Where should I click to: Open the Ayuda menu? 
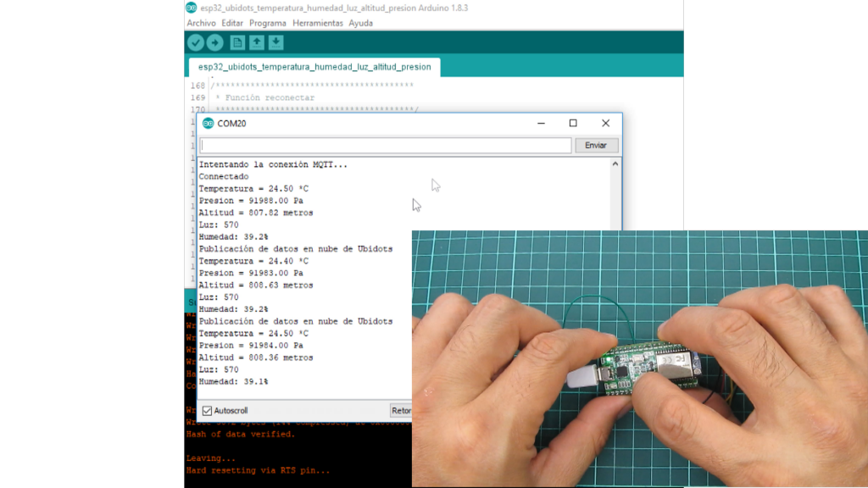361,23
